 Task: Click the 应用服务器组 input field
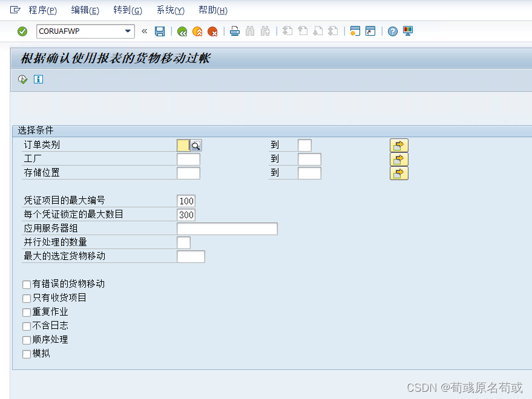(x=227, y=229)
